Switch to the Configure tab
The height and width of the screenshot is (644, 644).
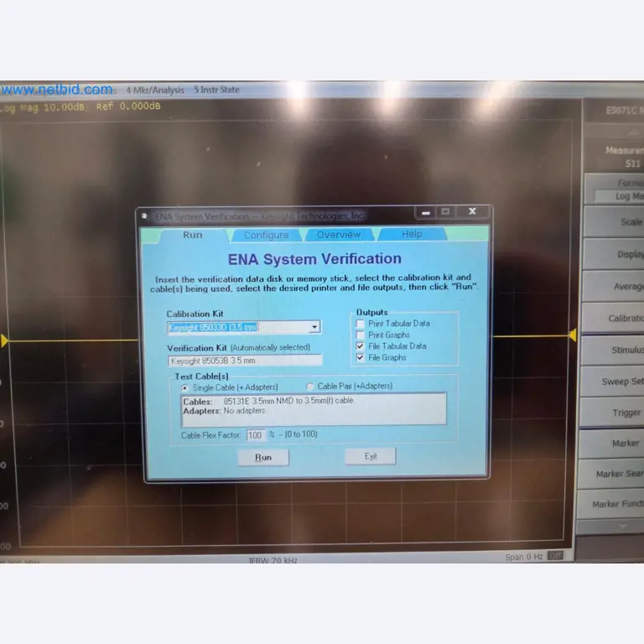pos(266,236)
